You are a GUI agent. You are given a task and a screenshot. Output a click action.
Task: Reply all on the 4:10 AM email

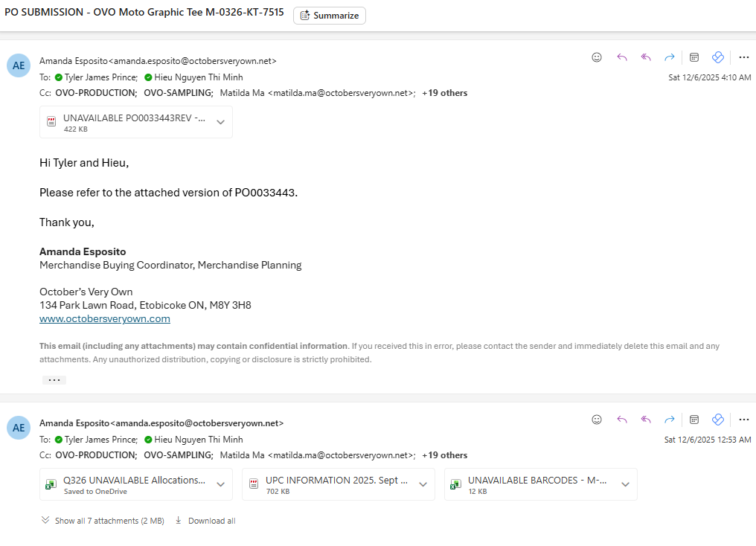click(x=646, y=57)
